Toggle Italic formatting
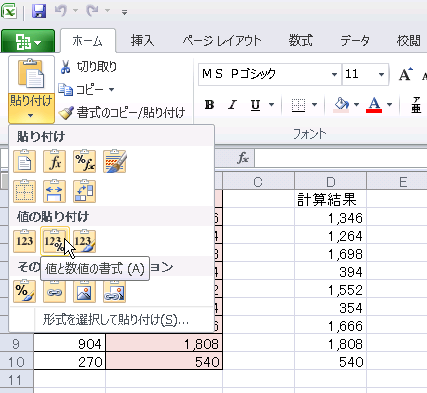Viewport: 427px width, 393px height. pos(232,105)
